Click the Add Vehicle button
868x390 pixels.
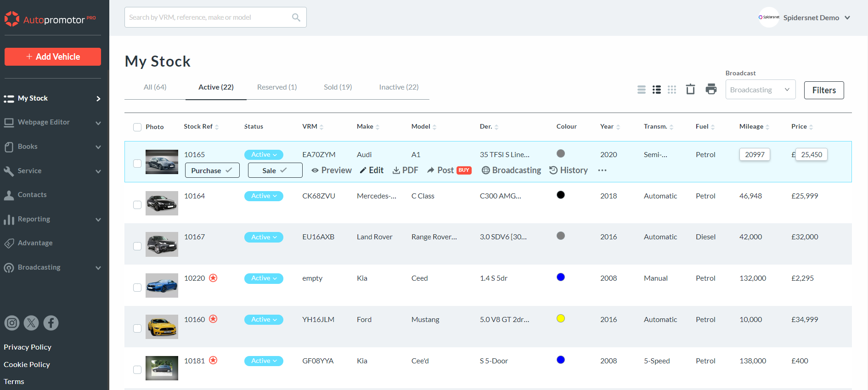point(53,57)
